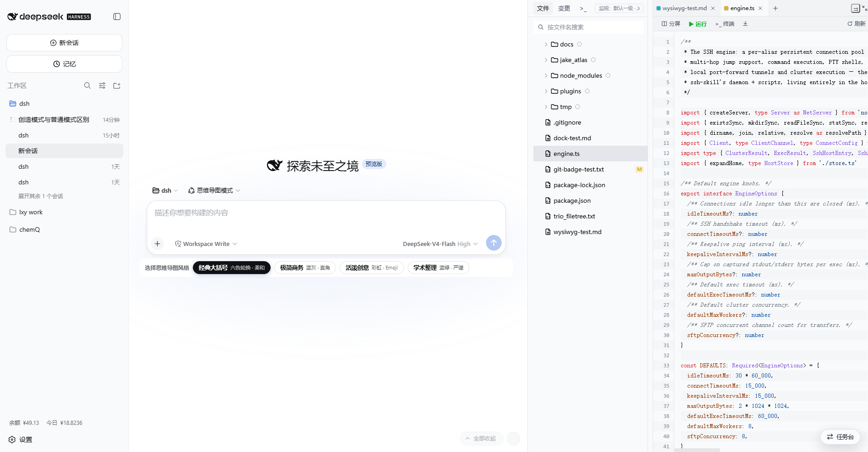The width and height of the screenshot is (868, 452).
Task: Close the wysiwyg-test.md editor tab
Action: [713, 8]
